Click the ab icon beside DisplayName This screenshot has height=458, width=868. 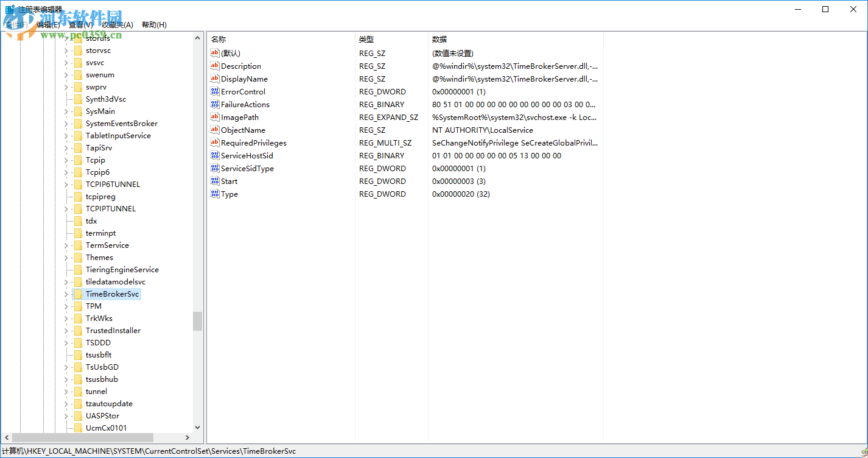click(x=215, y=79)
